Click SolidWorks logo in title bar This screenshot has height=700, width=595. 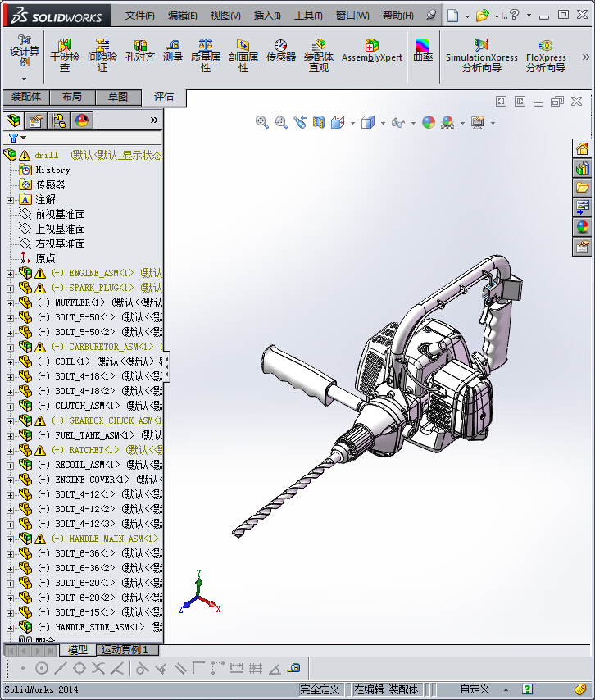pos(57,16)
